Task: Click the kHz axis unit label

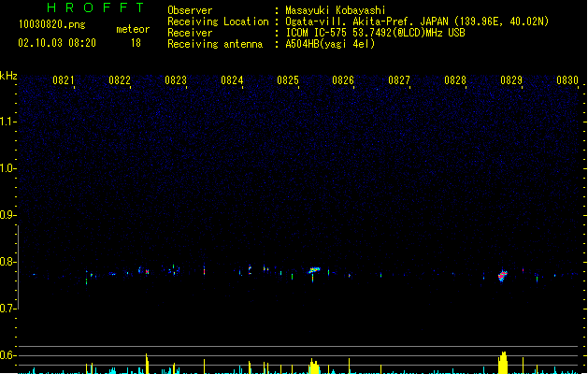Action: pos(8,76)
